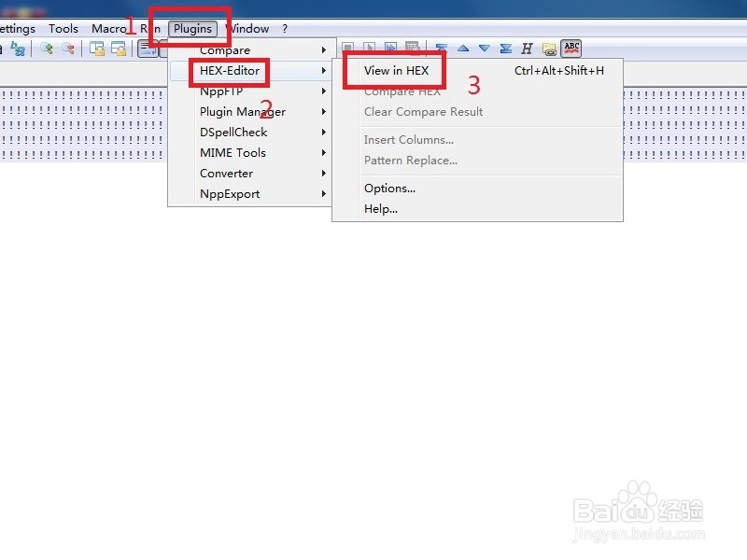This screenshot has height=560, width=747.
Task: Click the Stop Recording macro icon
Action: (347, 49)
